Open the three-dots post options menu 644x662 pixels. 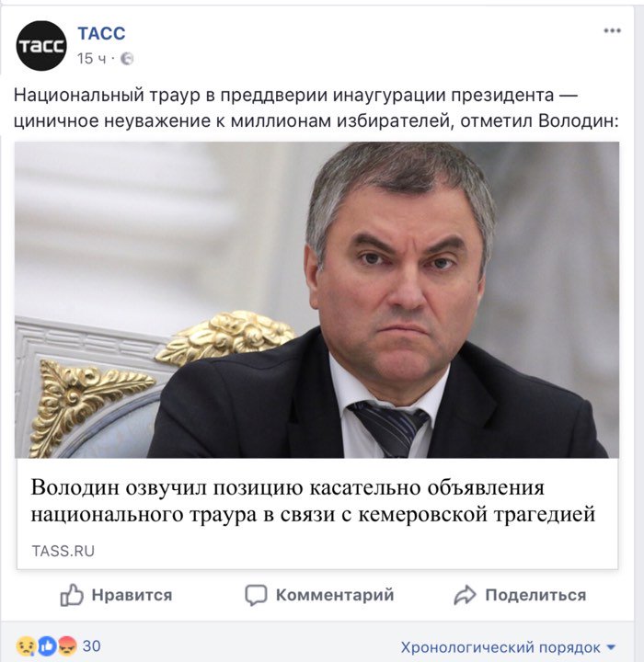[612, 30]
